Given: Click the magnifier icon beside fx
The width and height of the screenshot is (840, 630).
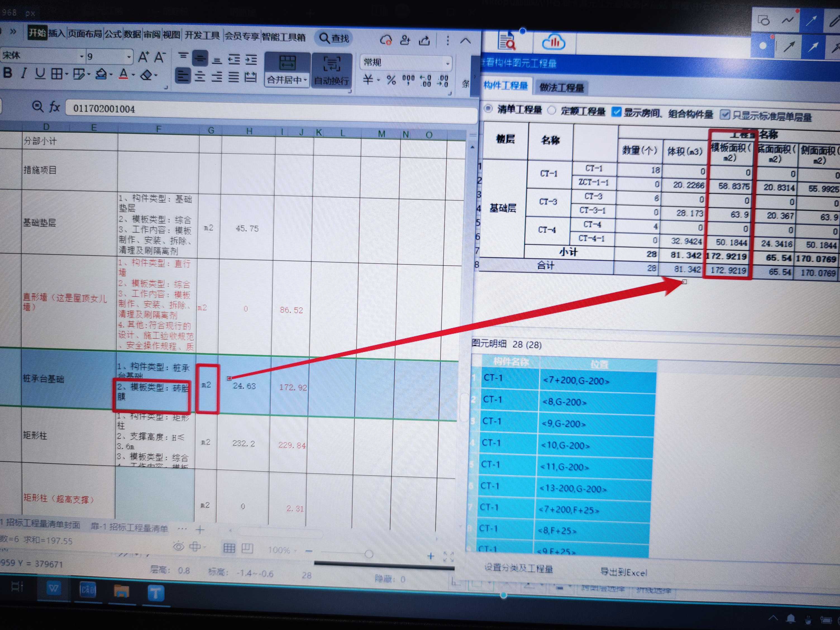Looking at the screenshot, I should click(x=37, y=106).
